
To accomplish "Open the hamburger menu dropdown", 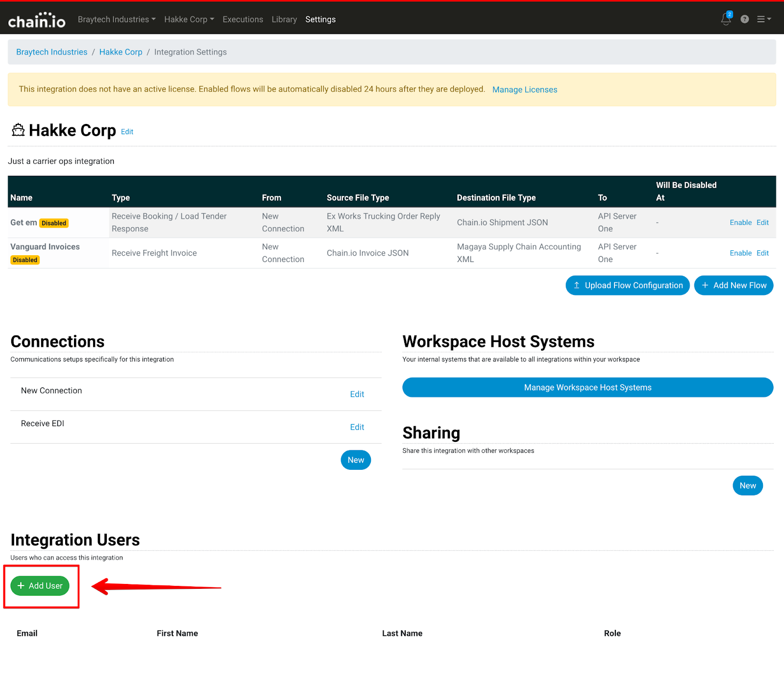I will click(x=764, y=19).
